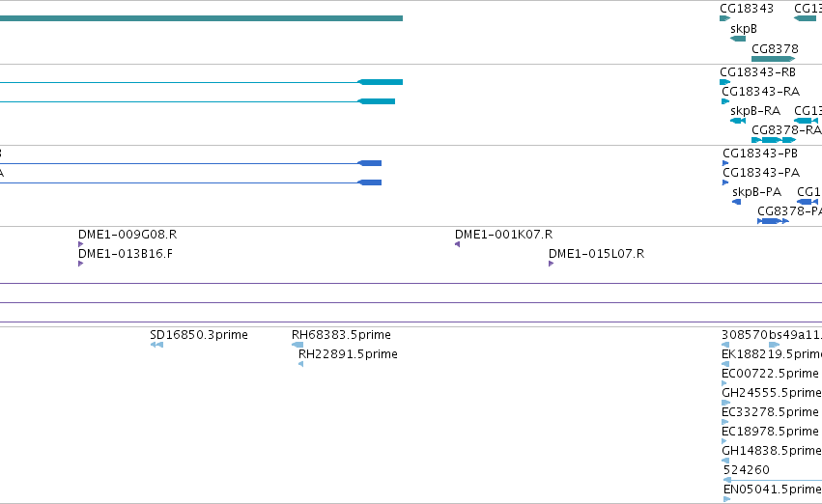This screenshot has width=822, height=504.
Task: Select the RH68383.5prime EST glyph
Action: tap(298, 345)
